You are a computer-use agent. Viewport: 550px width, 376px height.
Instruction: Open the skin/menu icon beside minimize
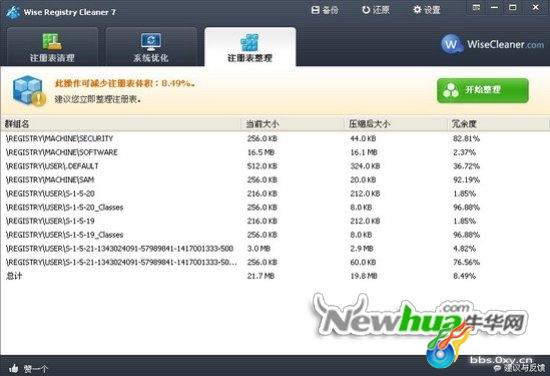476,7
